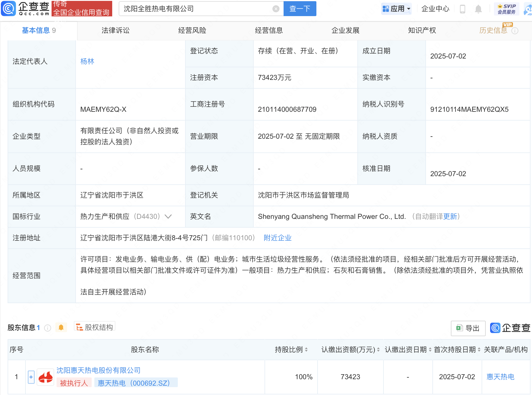Open notifications via the bell icon
This screenshot has width=532, height=395.
point(478,9)
